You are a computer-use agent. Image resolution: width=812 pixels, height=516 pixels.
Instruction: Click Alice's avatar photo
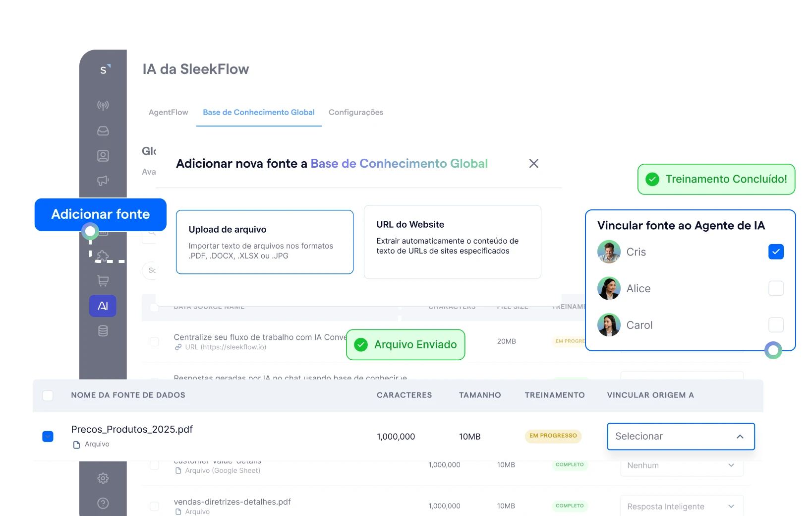tap(609, 288)
